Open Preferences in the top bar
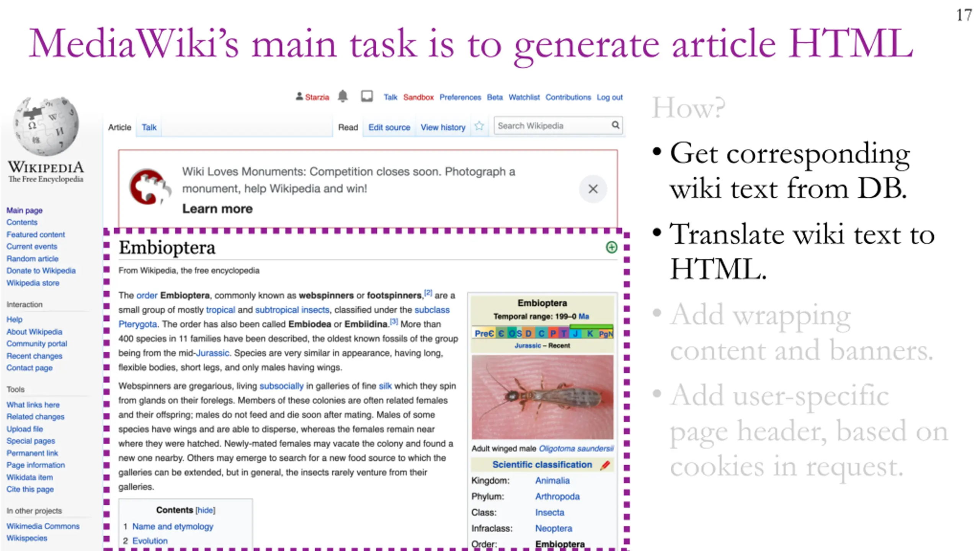 (x=460, y=97)
